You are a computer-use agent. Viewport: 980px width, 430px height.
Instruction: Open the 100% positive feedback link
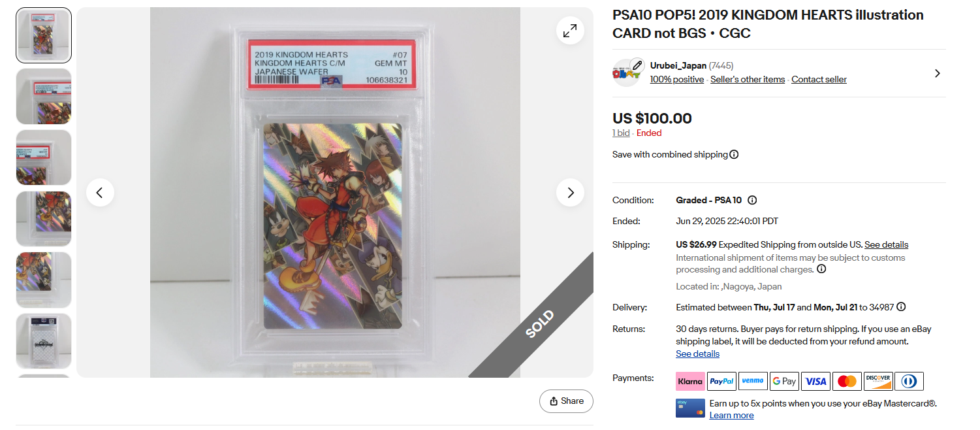676,80
